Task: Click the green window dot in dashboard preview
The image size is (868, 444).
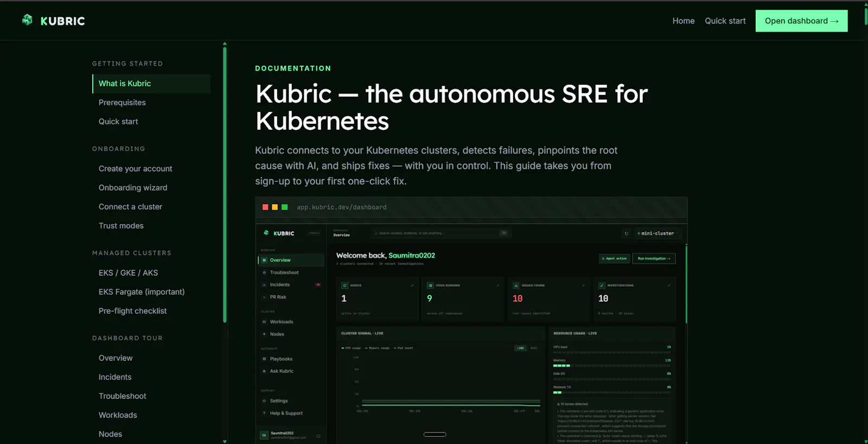Action: coord(284,207)
